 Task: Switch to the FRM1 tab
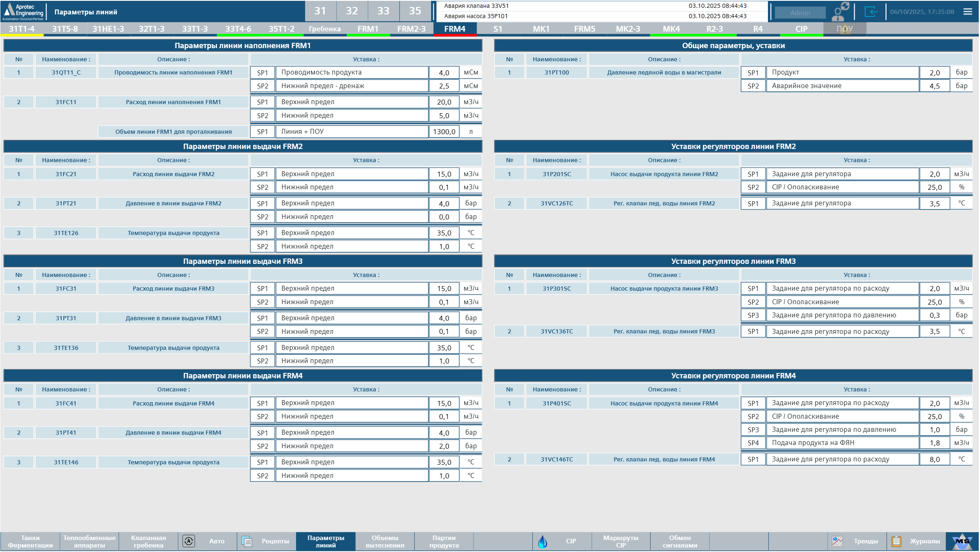tap(369, 29)
